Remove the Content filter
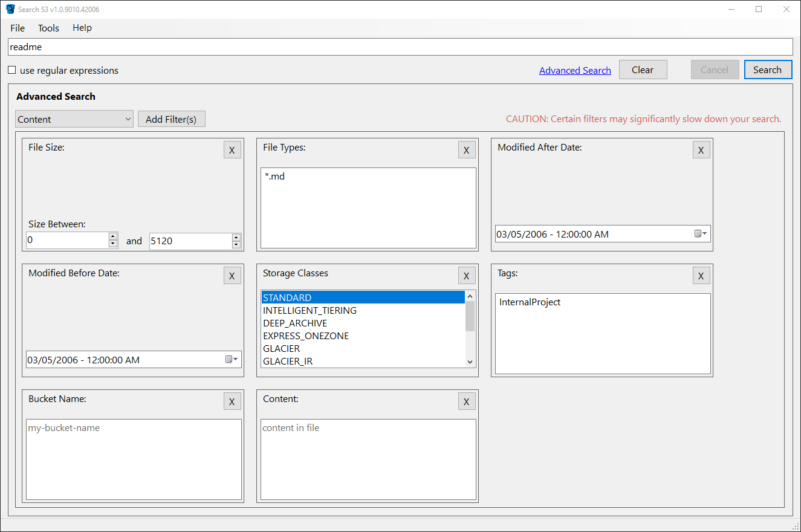 (466, 402)
